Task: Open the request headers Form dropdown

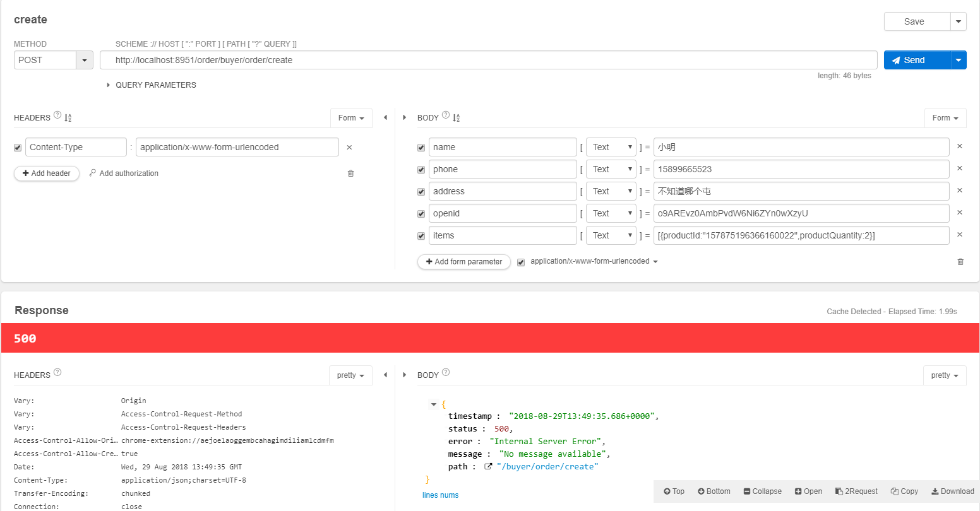Action: point(351,118)
